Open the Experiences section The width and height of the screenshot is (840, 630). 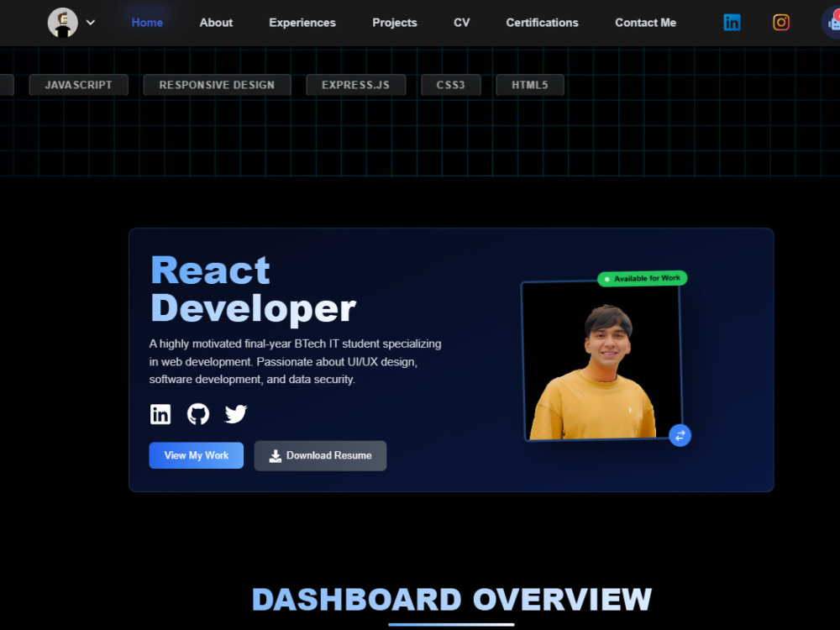[x=302, y=23]
